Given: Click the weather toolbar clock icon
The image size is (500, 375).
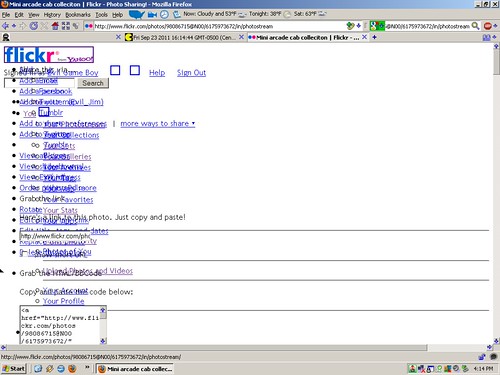Looking at the screenshot, I should (164, 14).
